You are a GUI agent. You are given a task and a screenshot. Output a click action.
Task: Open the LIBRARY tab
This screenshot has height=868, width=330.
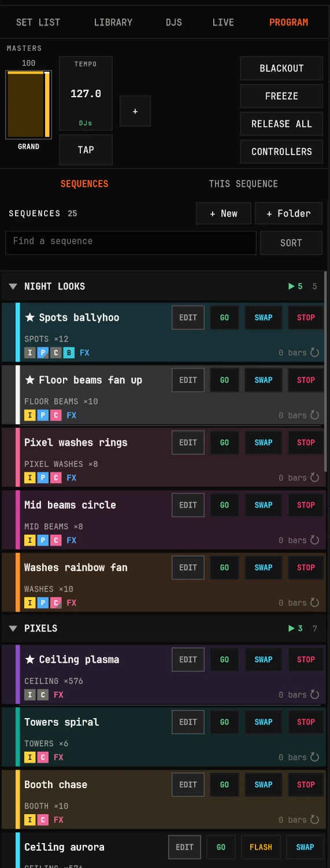tap(113, 23)
